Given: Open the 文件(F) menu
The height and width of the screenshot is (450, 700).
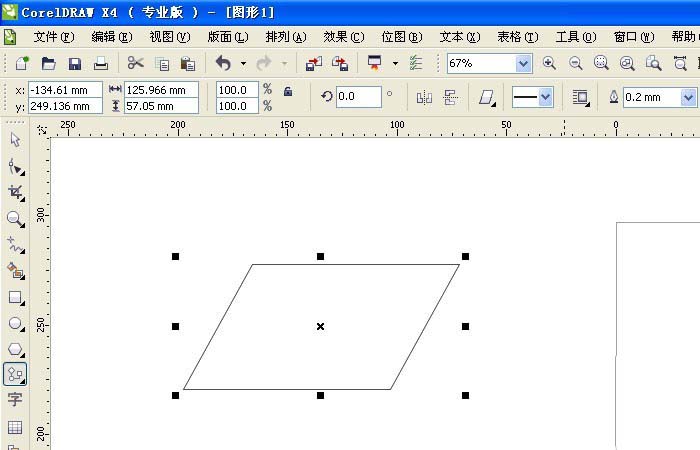Looking at the screenshot, I should 54,37.
